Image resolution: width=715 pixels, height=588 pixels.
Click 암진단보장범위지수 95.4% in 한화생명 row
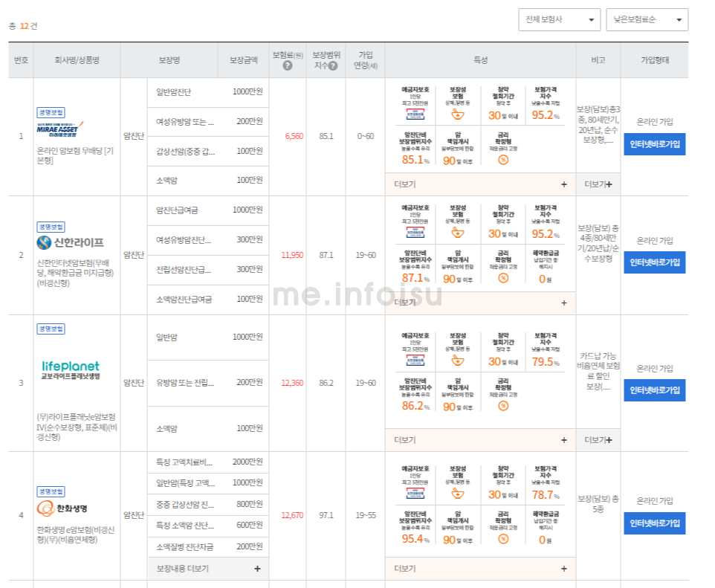pyautogui.click(x=415, y=539)
